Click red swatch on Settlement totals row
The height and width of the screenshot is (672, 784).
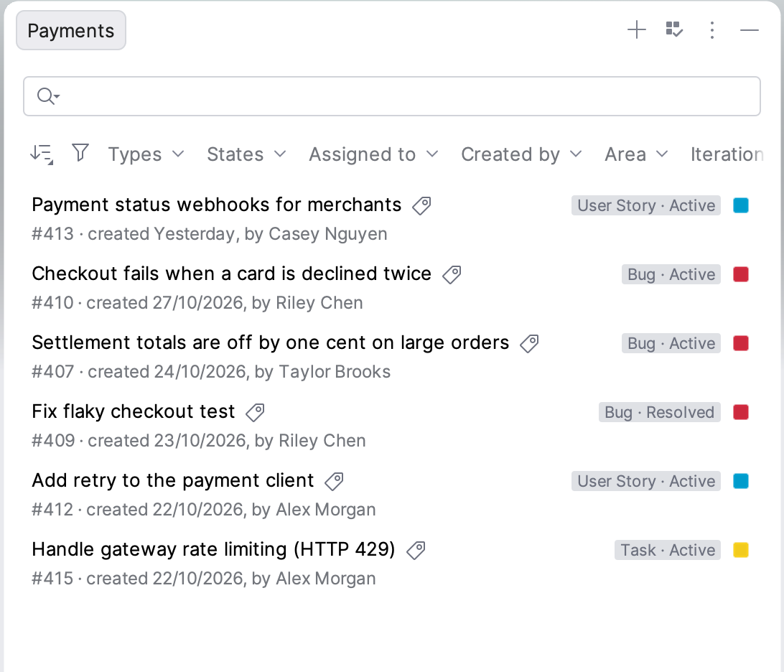pyautogui.click(x=741, y=343)
